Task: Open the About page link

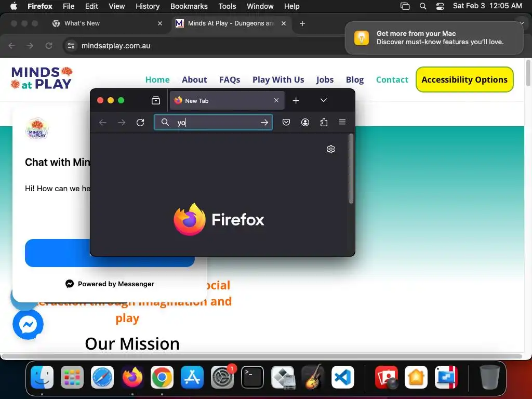Action: [x=194, y=79]
